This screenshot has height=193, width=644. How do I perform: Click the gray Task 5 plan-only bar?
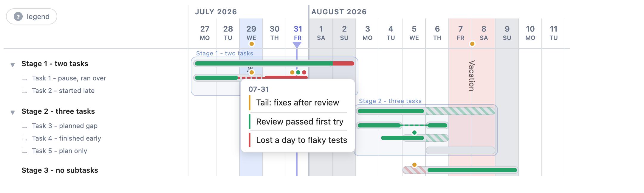coord(461,150)
